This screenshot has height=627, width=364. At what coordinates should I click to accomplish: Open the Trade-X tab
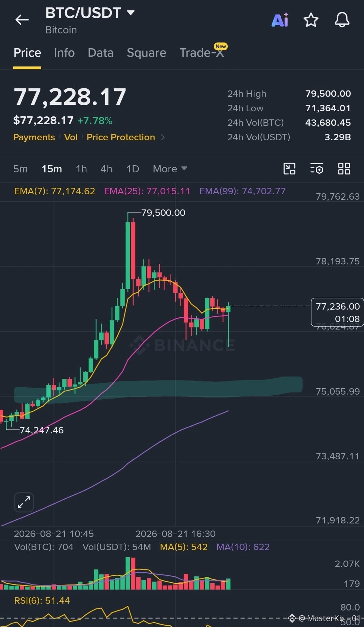202,53
